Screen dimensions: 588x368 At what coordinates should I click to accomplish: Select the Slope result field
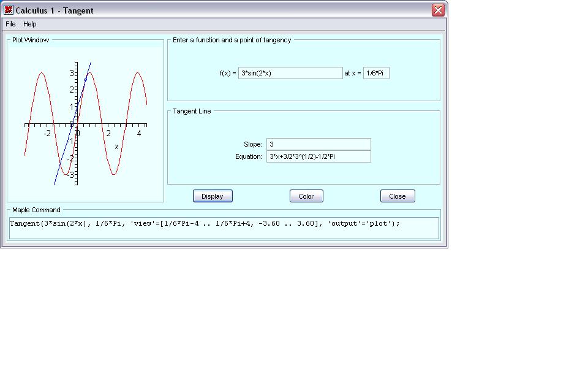tap(318, 144)
